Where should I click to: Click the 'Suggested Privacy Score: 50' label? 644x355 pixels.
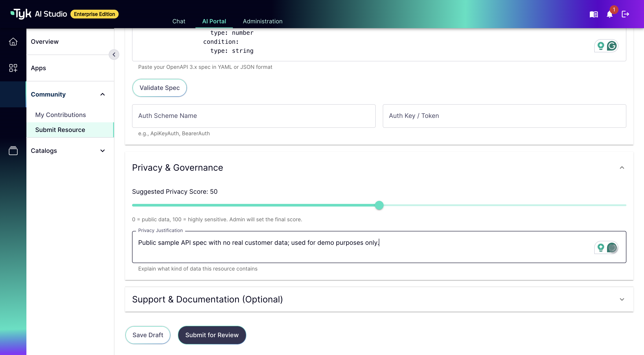click(x=175, y=192)
